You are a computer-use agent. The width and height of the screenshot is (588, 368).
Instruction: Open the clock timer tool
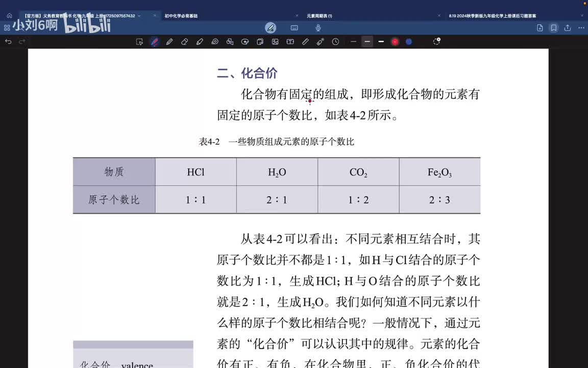pyautogui.click(x=336, y=42)
